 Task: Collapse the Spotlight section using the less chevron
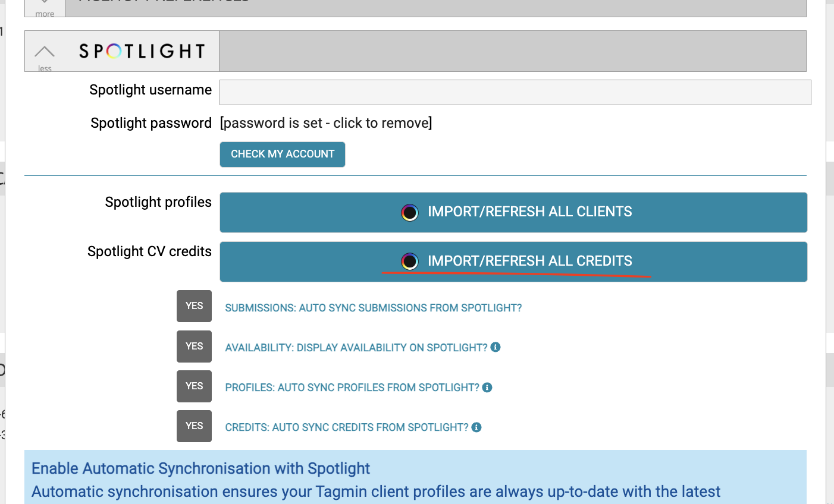(x=45, y=52)
